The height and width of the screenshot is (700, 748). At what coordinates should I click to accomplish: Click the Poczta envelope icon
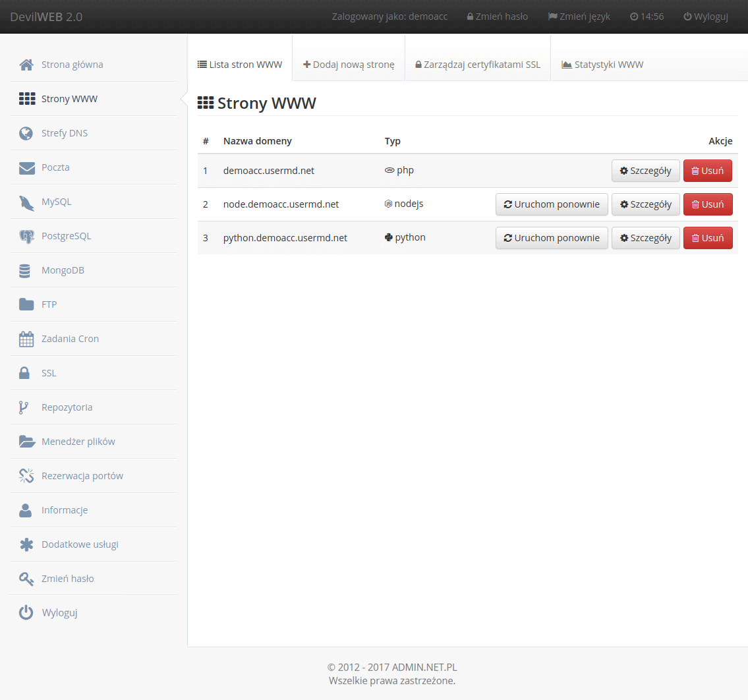(26, 168)
